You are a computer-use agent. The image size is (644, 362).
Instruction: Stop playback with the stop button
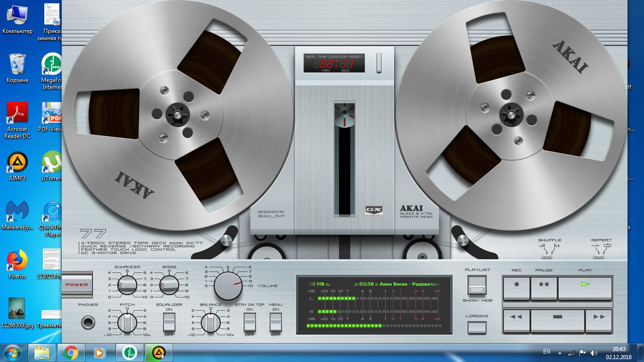click(x=558, y=321)
